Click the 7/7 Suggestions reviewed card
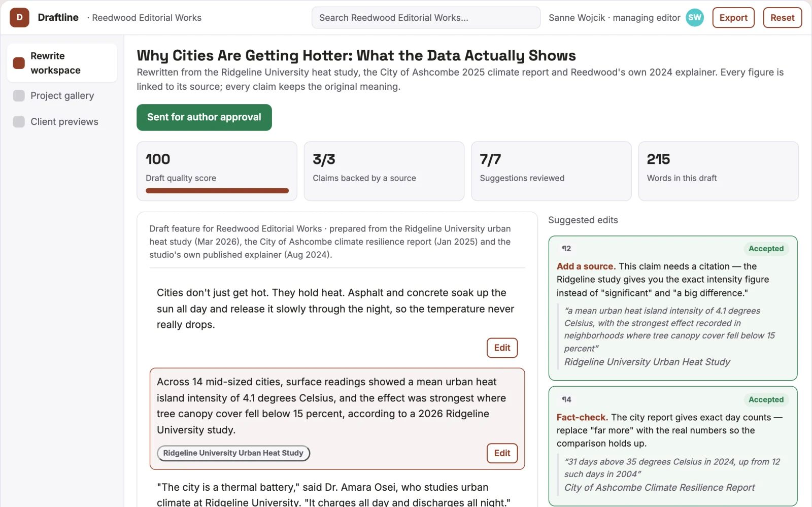The height and width of the screenshot is (507, 812). point(551,171)
